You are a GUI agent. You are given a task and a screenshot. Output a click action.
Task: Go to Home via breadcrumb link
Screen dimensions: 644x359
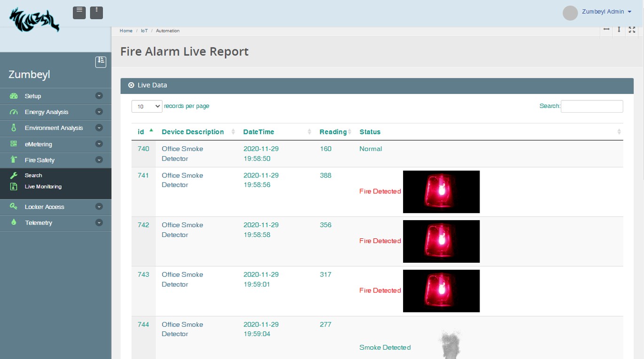click(x=126, y=31)
